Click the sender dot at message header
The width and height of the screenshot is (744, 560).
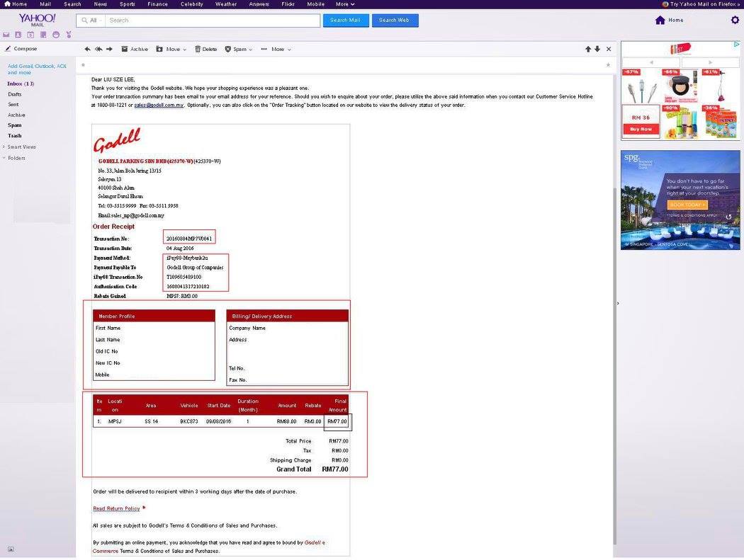(83, 65)
